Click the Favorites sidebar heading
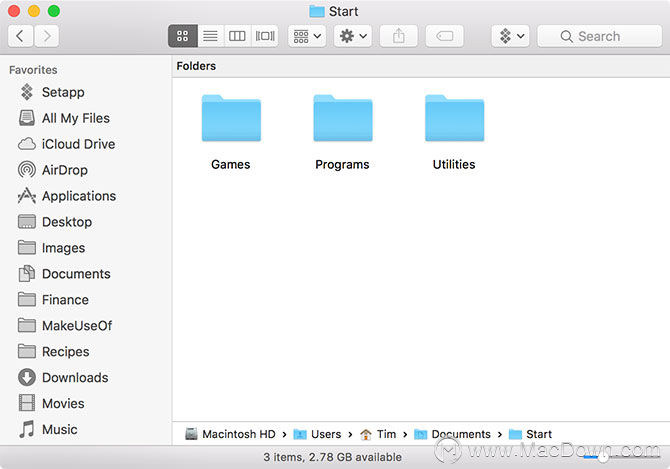The width and height of the screenshot is (670, 469). pos(33,70)
